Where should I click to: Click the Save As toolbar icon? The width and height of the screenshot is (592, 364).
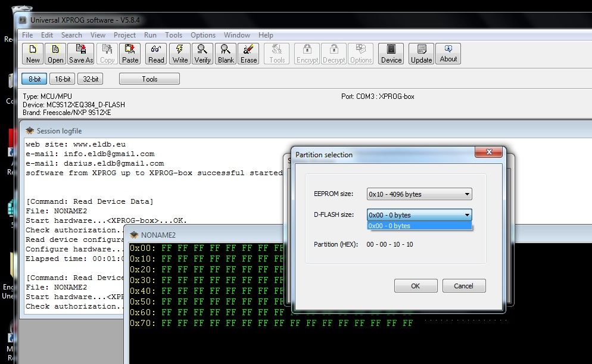tap(81, 54)
